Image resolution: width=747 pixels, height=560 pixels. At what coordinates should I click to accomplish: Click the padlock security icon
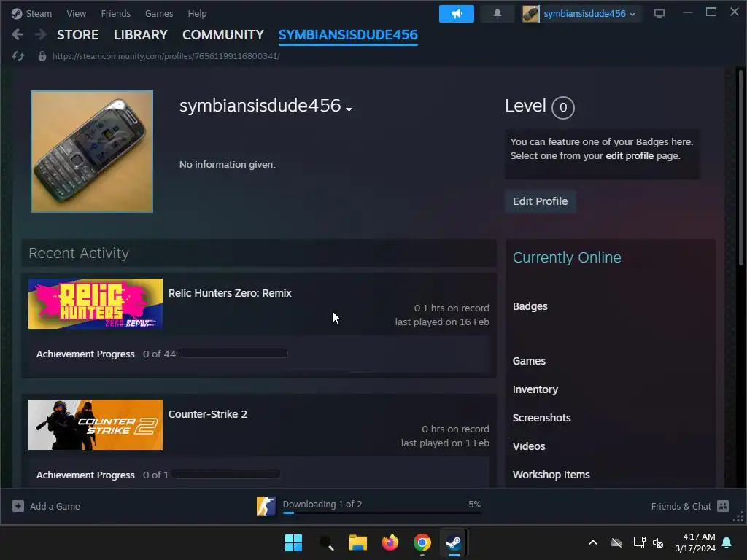coord(42,56)
